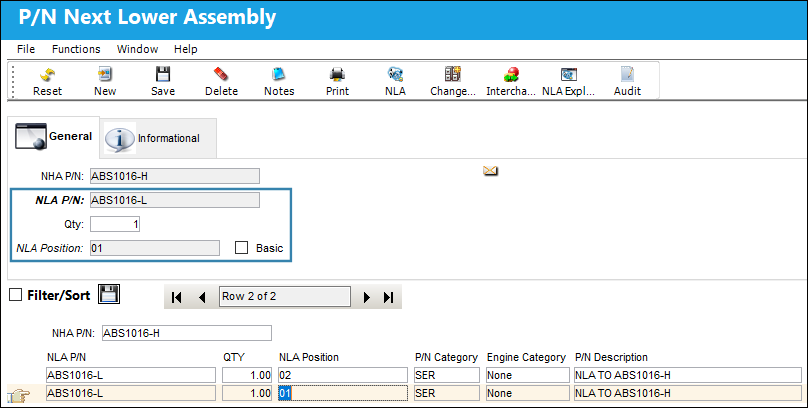Image resolution: width=808 pixels, height=408 pixels.
Task: Enable the Basic checkbox
Action: (x=241, y=248)
